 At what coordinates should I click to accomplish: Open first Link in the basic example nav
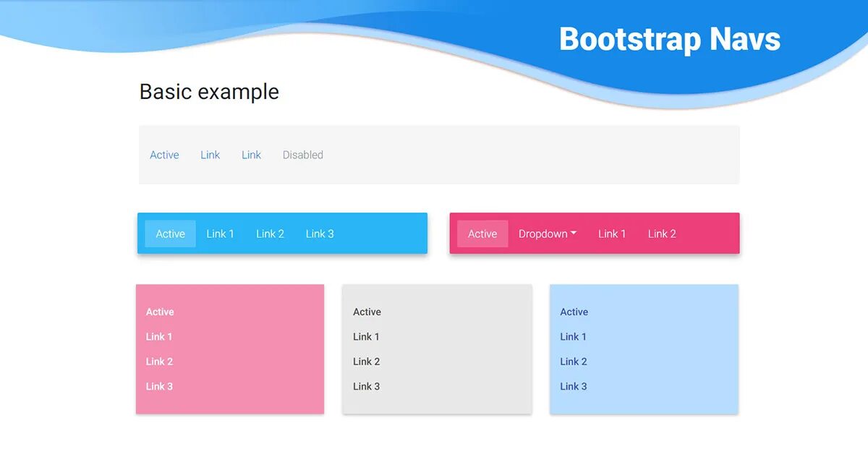point(210,155)
